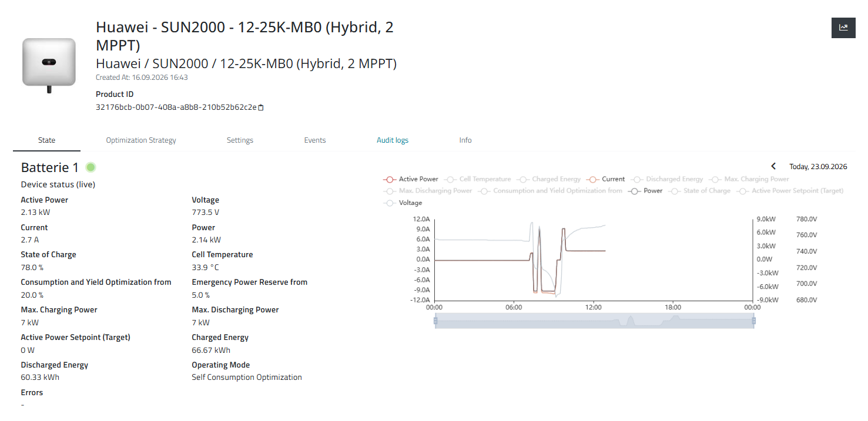Copy the Product ID with clipboard icon
This screenshot has height=421, width=868.
click(x=262, y=107)
